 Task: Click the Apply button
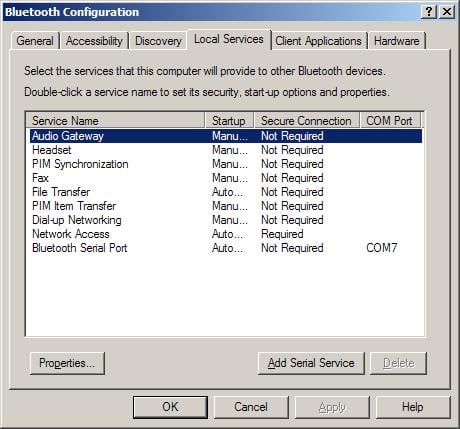tap(332, 407)
